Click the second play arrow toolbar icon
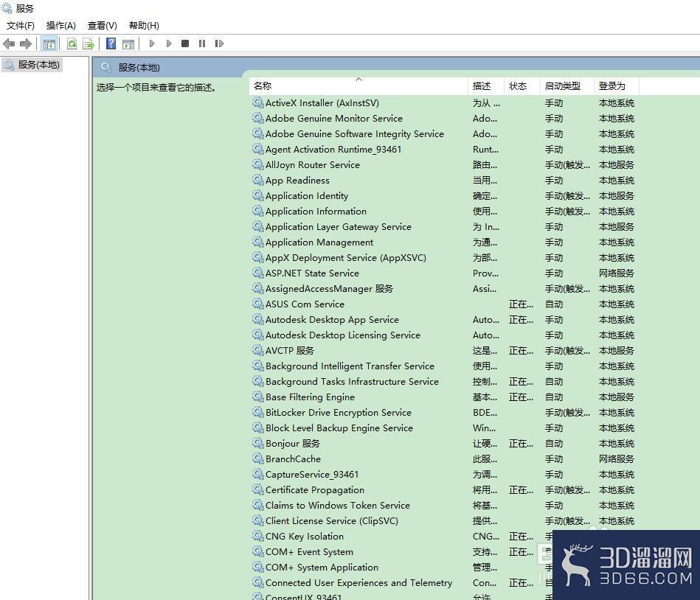Viewport: 700px width, 600px height. (x=169, y=43)
